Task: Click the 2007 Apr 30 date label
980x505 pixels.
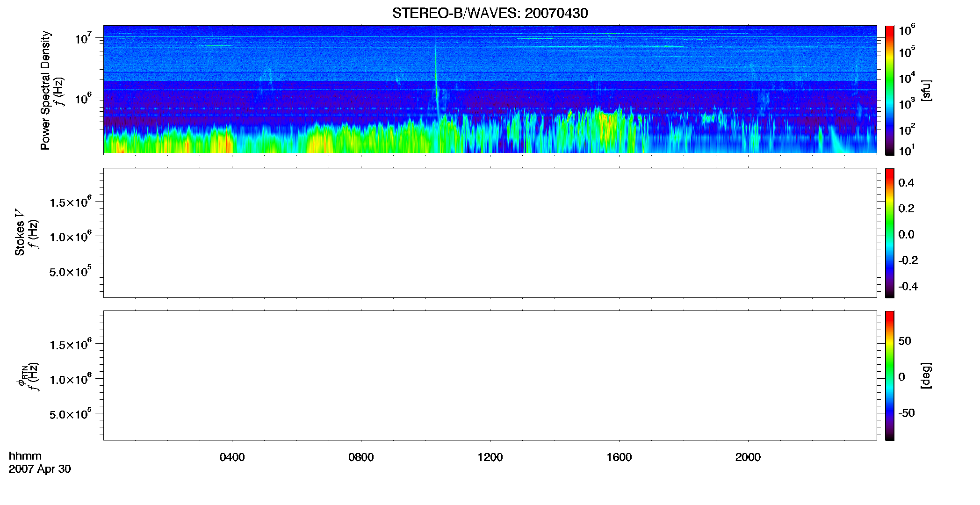Action: pyautogui.click(x=40, y=469)
